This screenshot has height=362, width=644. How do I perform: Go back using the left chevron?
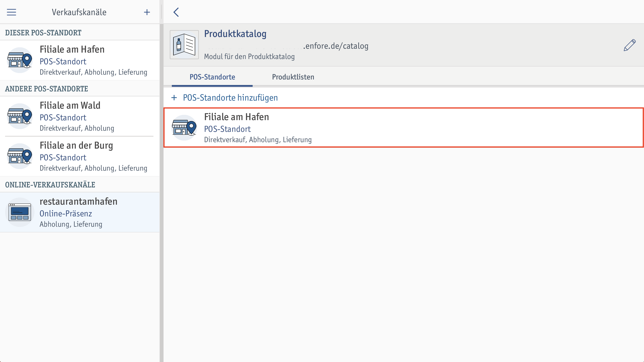pyautogui.click(x=176, y=12)
